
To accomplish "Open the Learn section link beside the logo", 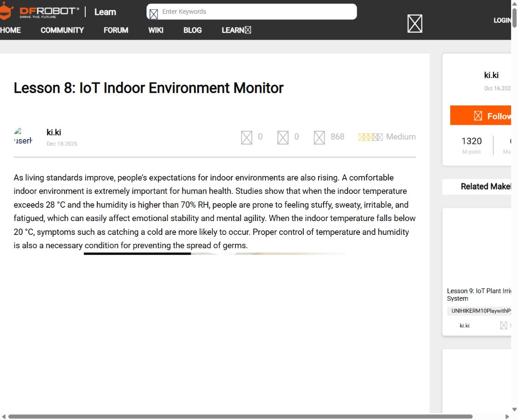I will click(105, 12).
